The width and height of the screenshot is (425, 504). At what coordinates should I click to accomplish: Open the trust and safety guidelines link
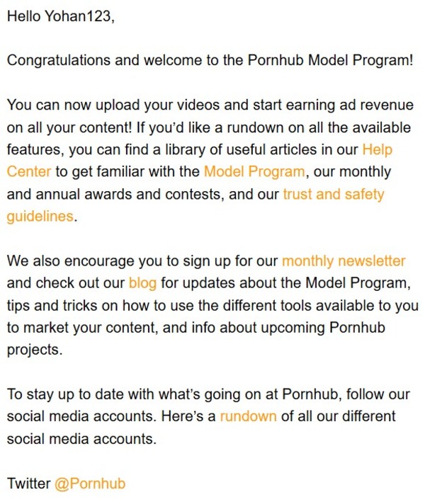coord(333,194)
